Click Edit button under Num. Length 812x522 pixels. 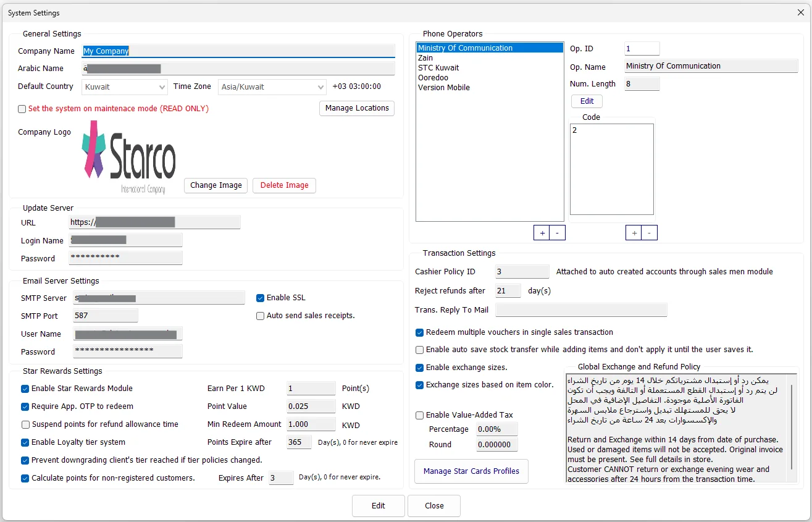coord(587,101)
